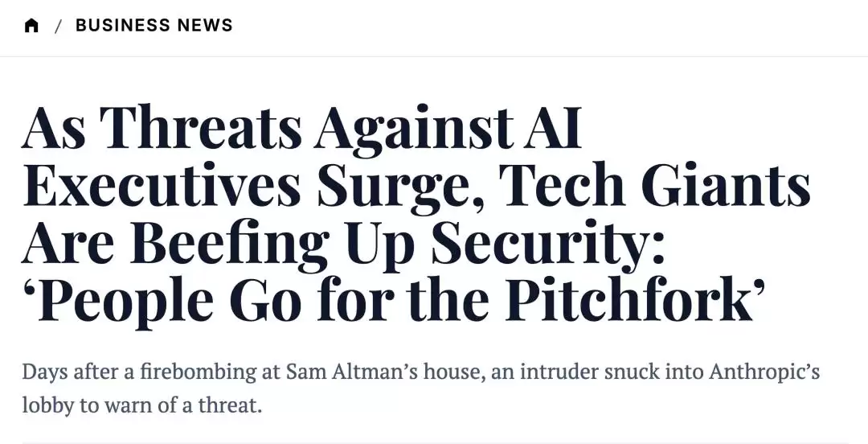Click the word 'Threats' in the headline
This screenshot has width=868, height=444.
(x=202, y=128)
